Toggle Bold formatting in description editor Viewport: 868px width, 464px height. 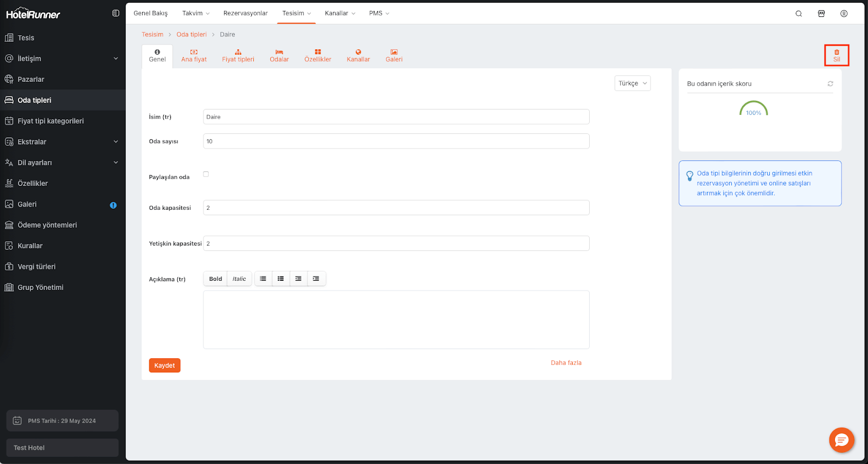pos(215,279)
